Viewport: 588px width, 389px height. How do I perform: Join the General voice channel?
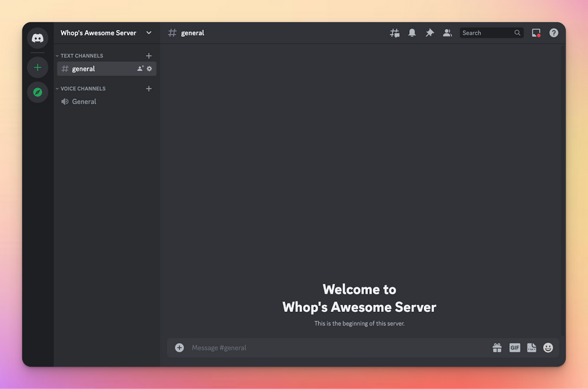coord(85,101)
